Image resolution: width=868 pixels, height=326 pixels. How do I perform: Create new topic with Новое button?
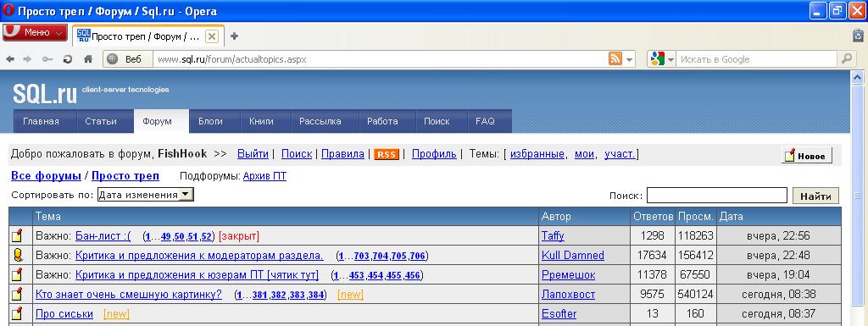[x=807, y=156]
